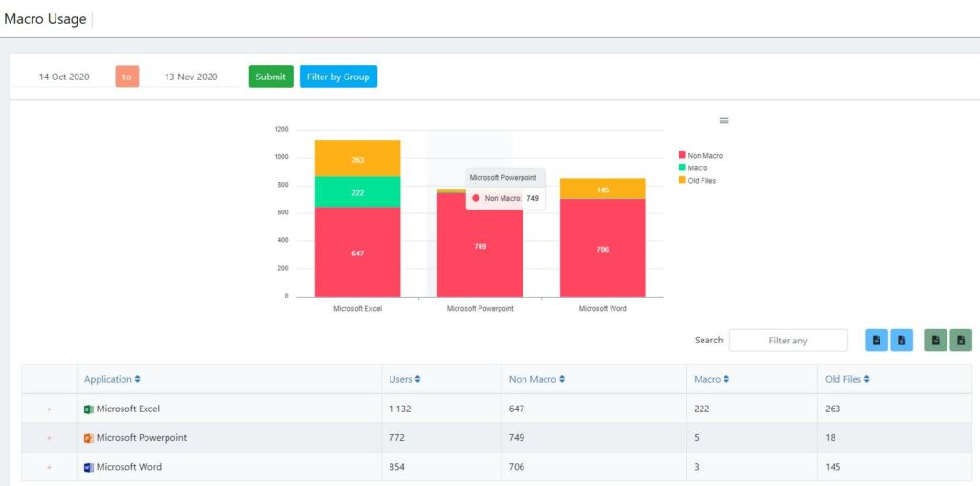Click Excel's yellow Old Files bar segment 263
Viewport: 980px width, 486px height.
pyautogui.click(x=358, y=158)
